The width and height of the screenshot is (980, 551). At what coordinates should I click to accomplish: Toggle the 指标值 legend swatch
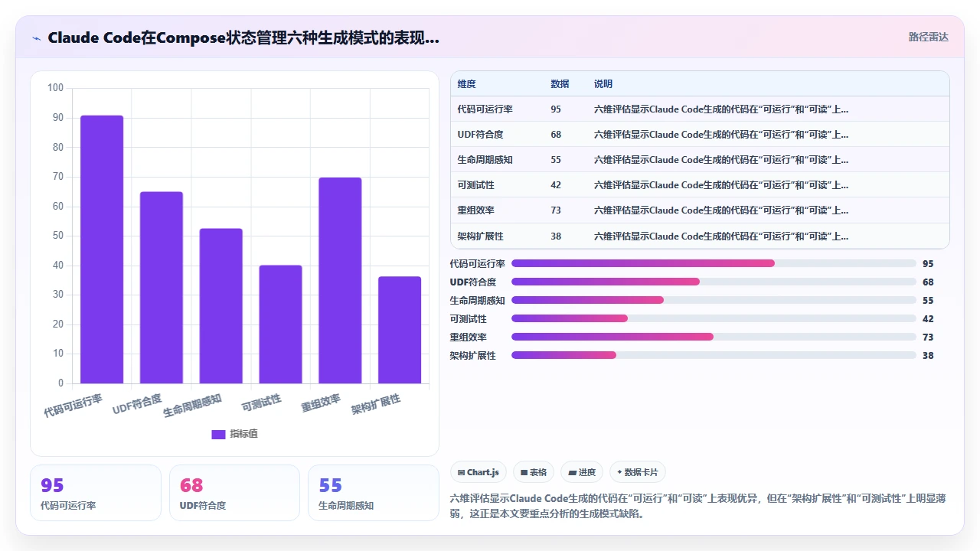(218, 434)
